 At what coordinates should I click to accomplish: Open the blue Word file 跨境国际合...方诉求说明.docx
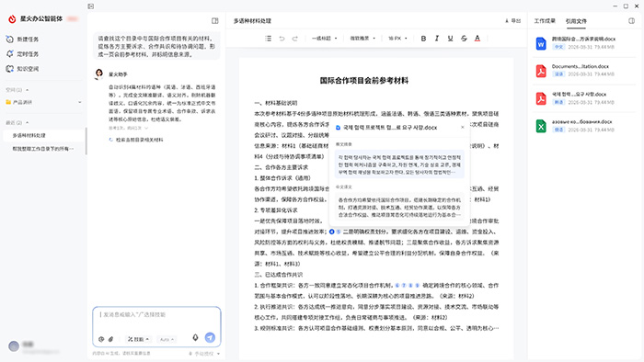coord(541,43)
